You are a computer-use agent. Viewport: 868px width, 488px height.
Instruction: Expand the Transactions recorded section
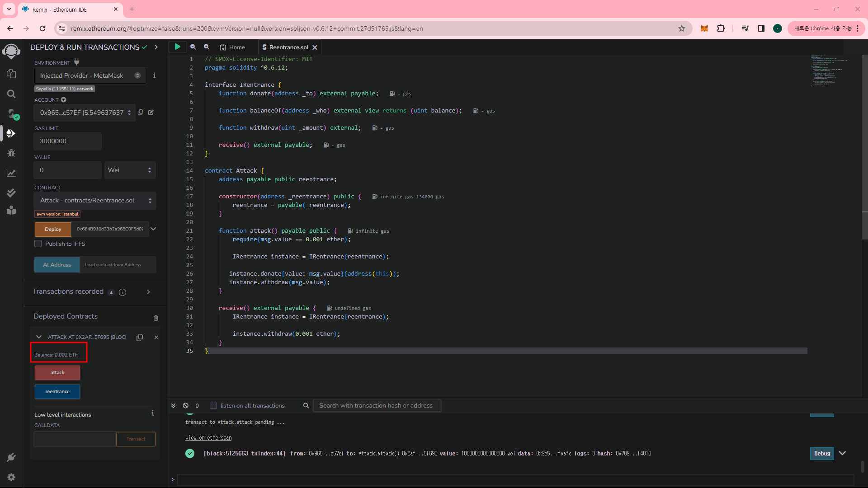click(x=148, y=292)
